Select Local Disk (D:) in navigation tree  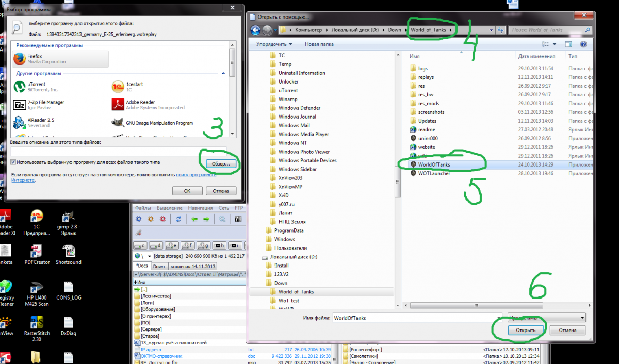294,257
